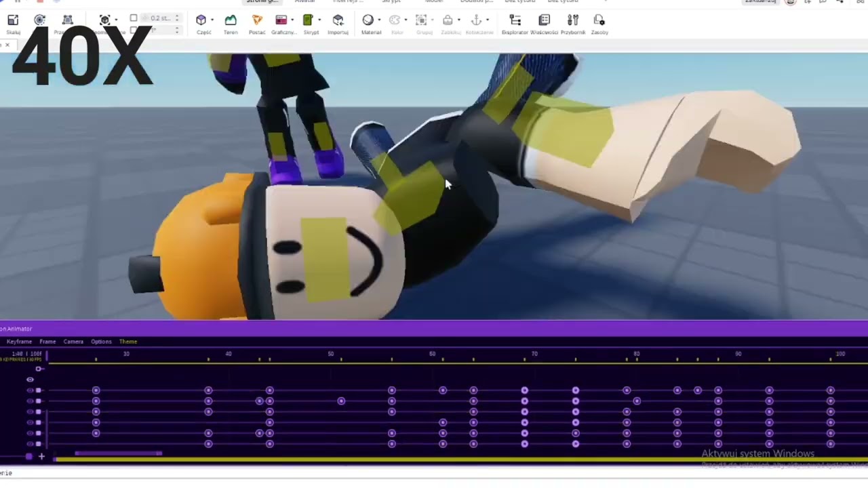868x488 pixels.
Task: Expand the Kolor dropdown arrow
Action: [406, 20]
